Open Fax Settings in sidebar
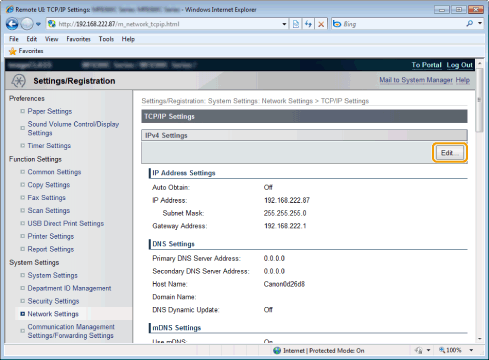This screenshot has width=489, height=360. point(47,198)
